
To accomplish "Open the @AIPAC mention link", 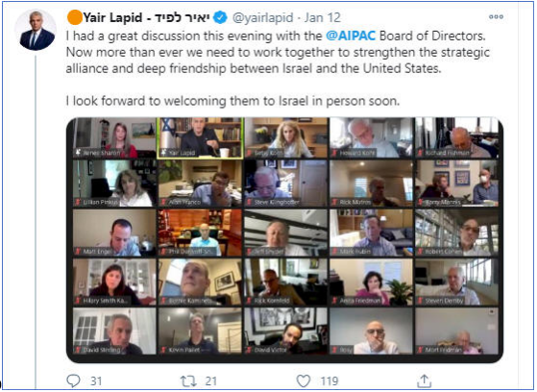I will click(x=351, y=36).
